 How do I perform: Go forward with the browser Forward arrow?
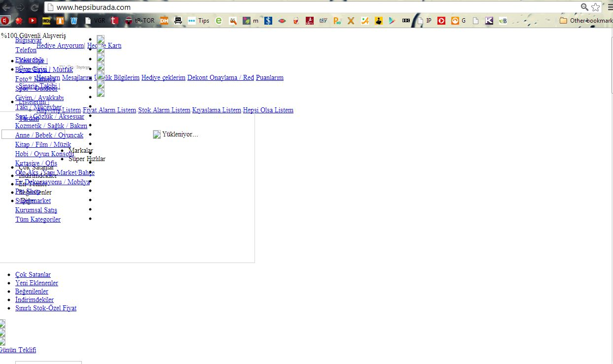[20, 7]
